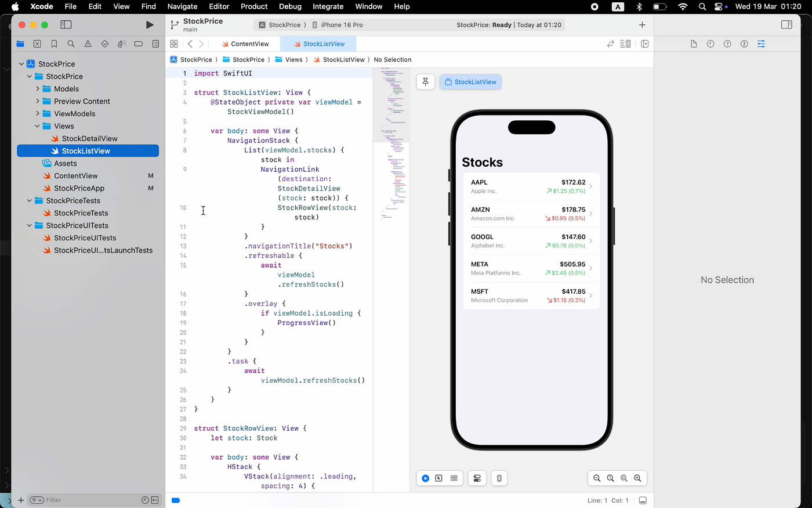Collapse the Views folder
Viewport: 812px width, 508px height.
[x=38, y=126]
